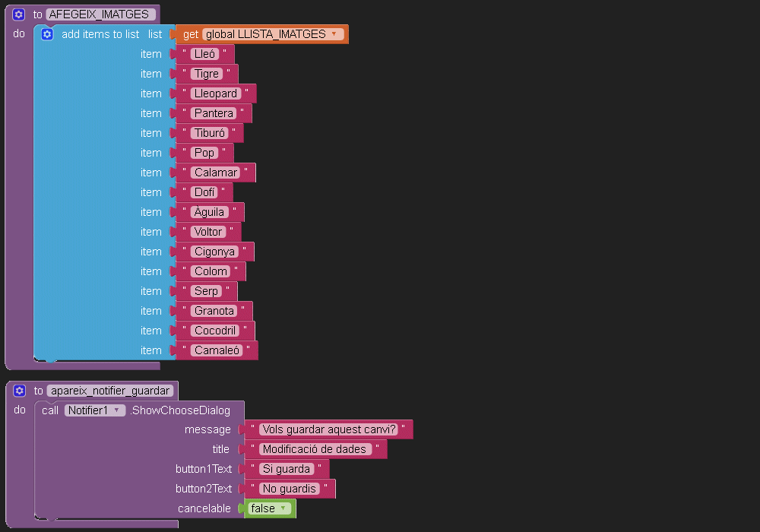Edit the 'Vols guardar aquest canvi?' message
The height and width of the screenshot is (532, 760).
coord(328,429)
